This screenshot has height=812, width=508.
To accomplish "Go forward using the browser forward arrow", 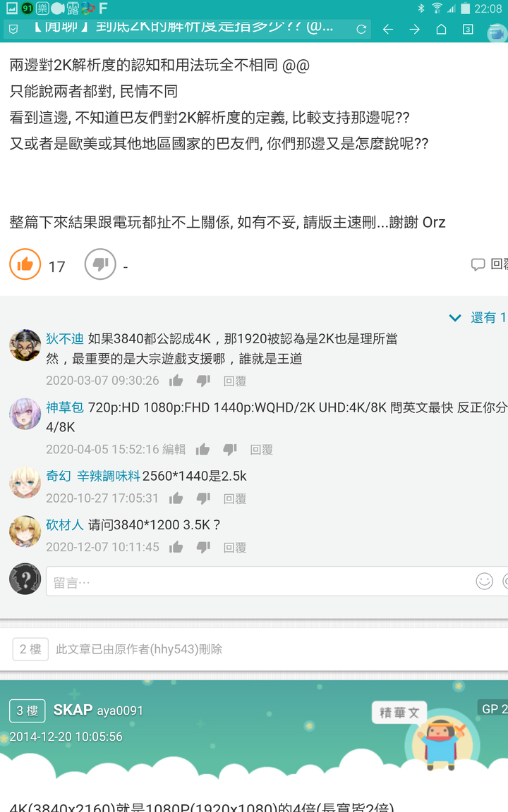I will [x=415, y=29].
